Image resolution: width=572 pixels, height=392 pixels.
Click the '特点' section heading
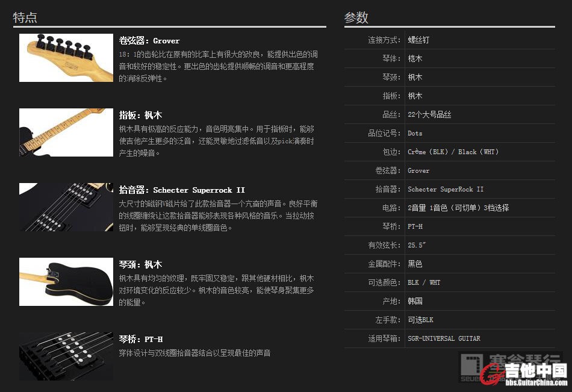point(25,17)
